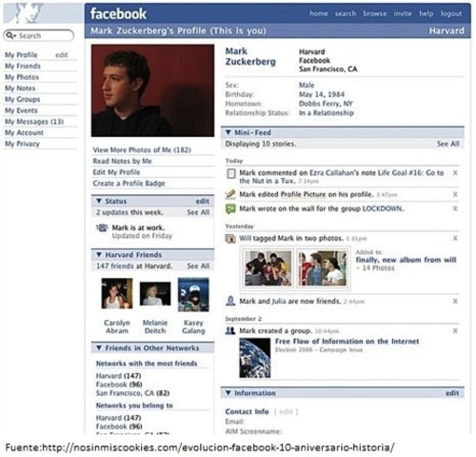Open the Free Flow of Information group link
The image size is (476, 457).
[x=347, y=341]
